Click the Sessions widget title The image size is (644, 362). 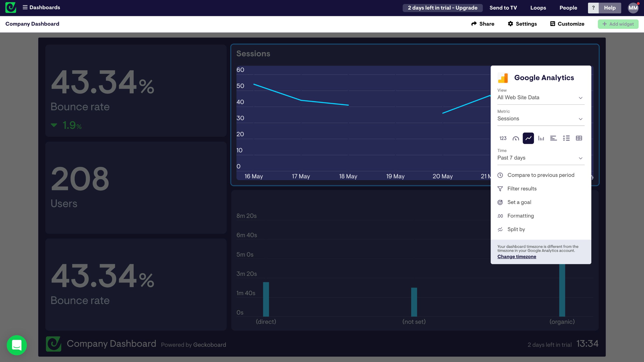coord(253,54)
